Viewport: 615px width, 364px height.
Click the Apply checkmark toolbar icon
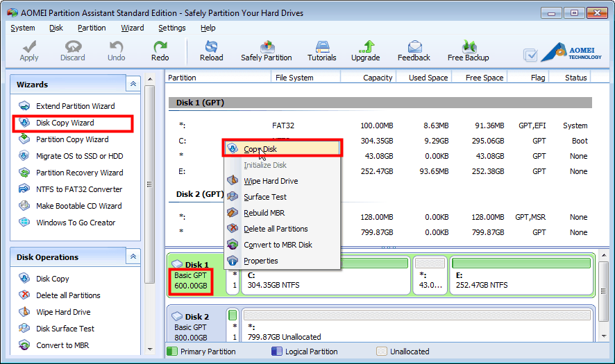point(29,47)
